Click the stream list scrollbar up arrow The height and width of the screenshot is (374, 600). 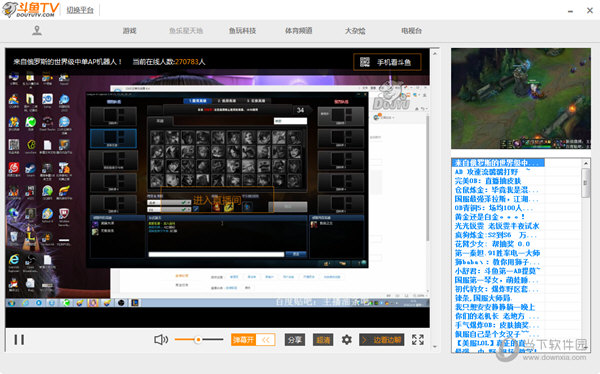pos(586,163)
